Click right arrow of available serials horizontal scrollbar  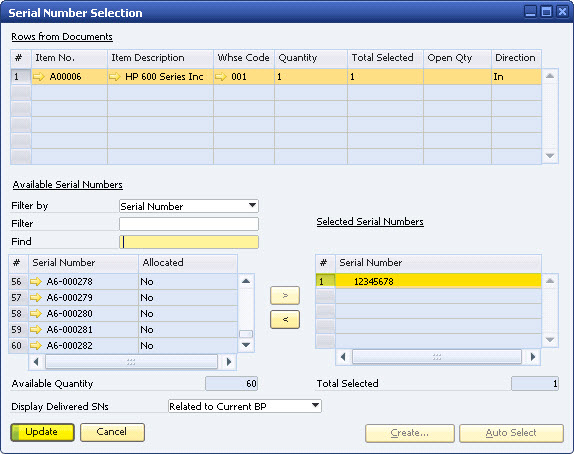point(228,362)
